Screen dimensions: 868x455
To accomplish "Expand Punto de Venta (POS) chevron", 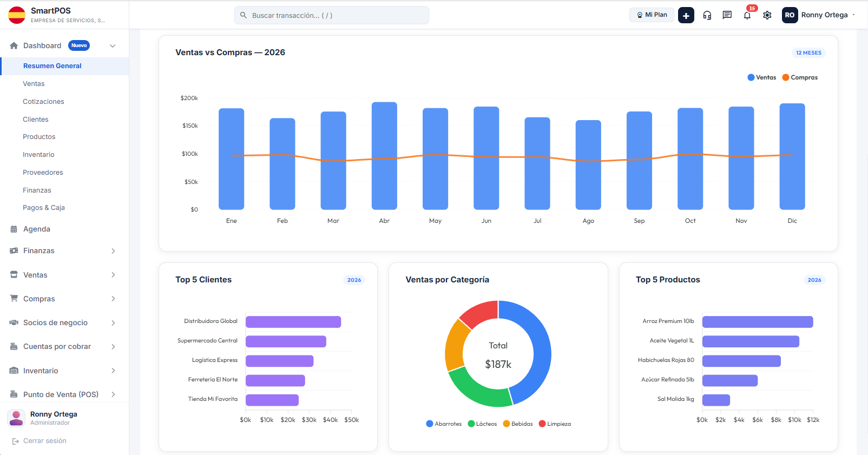I will coord(113,394).
